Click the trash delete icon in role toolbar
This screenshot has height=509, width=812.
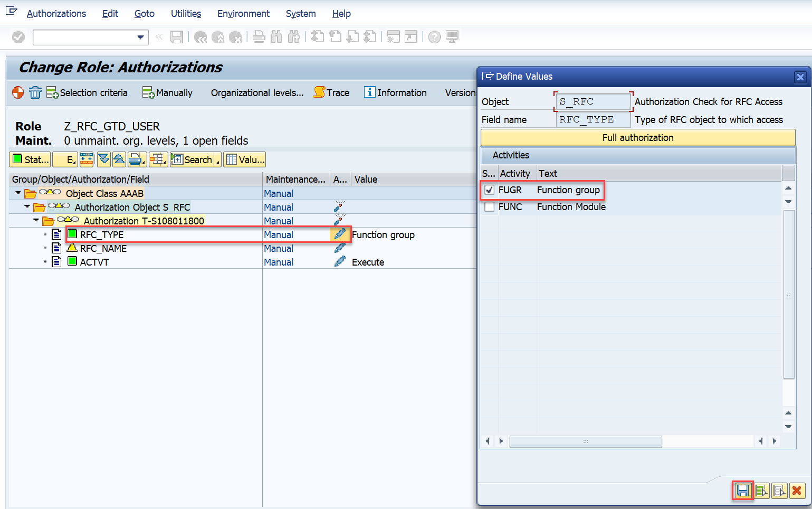click(x=35, y=93)
